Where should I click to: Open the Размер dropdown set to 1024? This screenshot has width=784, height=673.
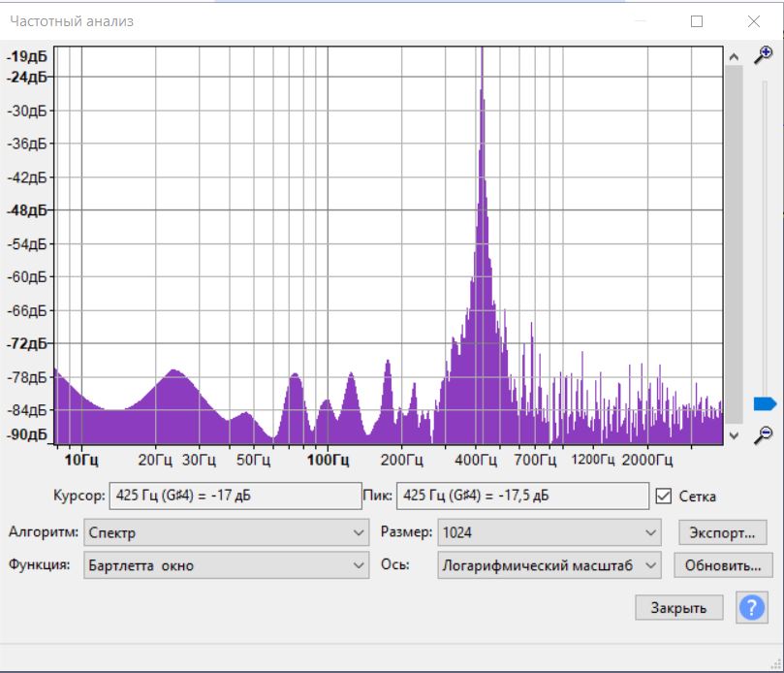[x=549, y=532]
